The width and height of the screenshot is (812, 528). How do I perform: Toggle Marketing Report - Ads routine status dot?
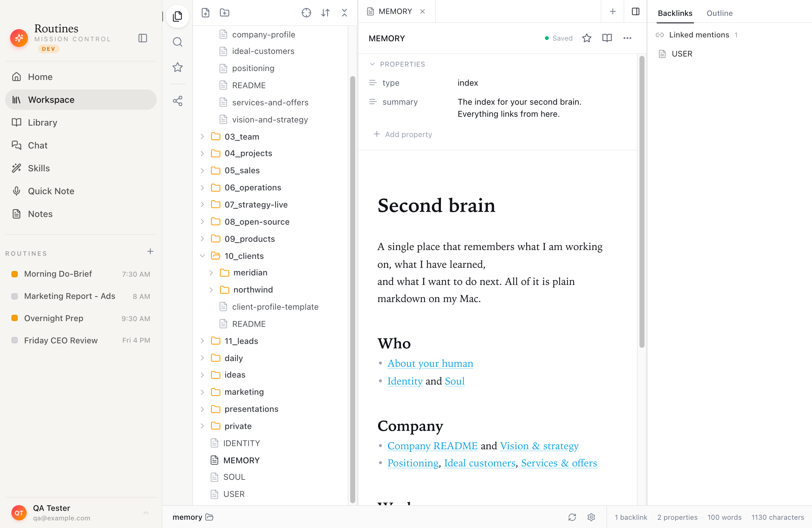click(x=15, y=296)
